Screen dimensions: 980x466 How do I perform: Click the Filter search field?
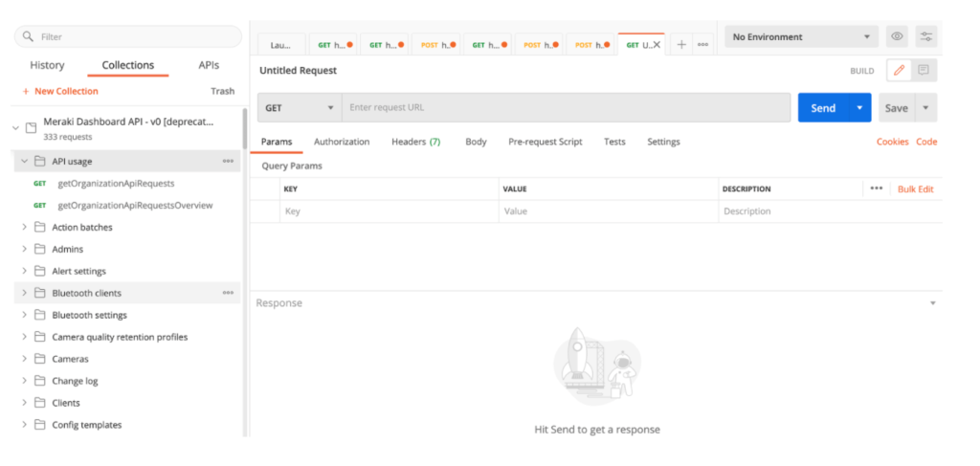(x=128, y=37)
